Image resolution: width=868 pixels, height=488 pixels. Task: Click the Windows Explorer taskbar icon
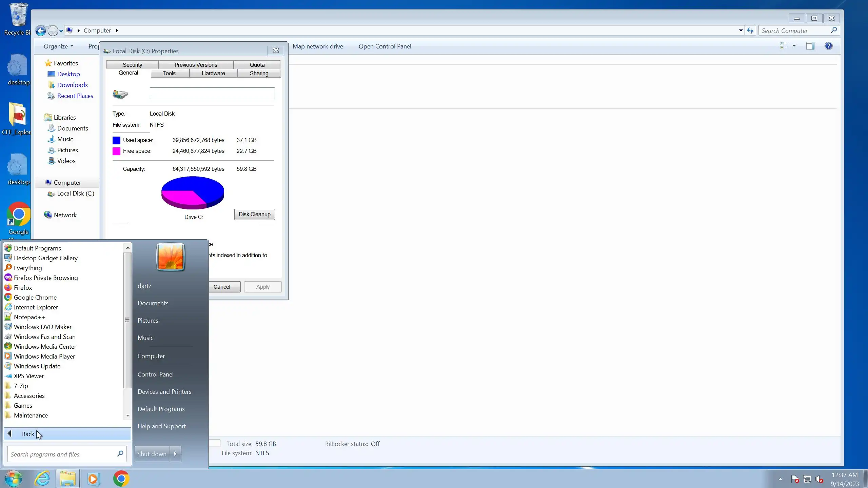tap(68, 479)
